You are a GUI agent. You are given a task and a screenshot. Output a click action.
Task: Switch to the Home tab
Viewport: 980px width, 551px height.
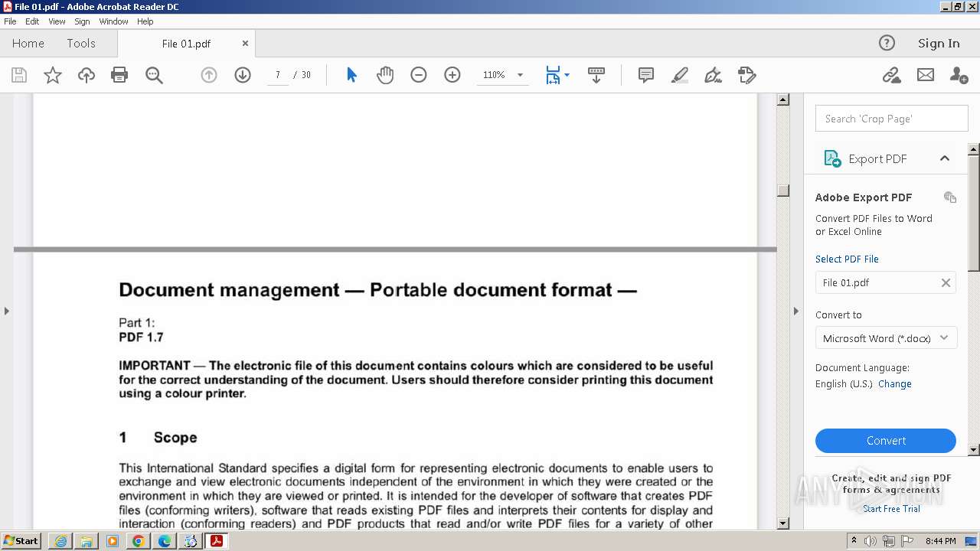click(28, 43)
